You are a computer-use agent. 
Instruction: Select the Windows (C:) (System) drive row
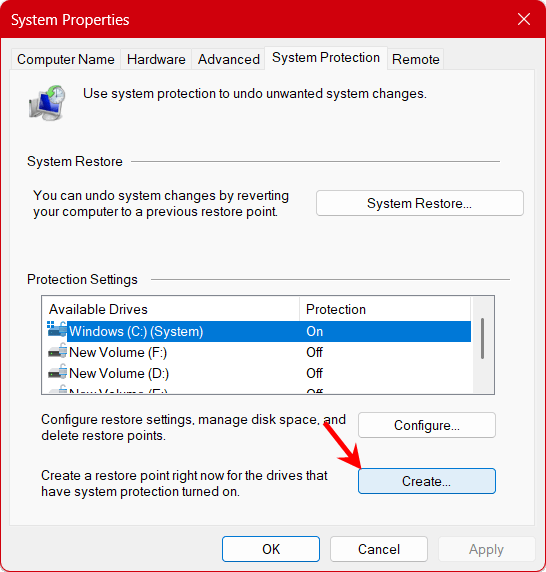click(x=256, y=331)
